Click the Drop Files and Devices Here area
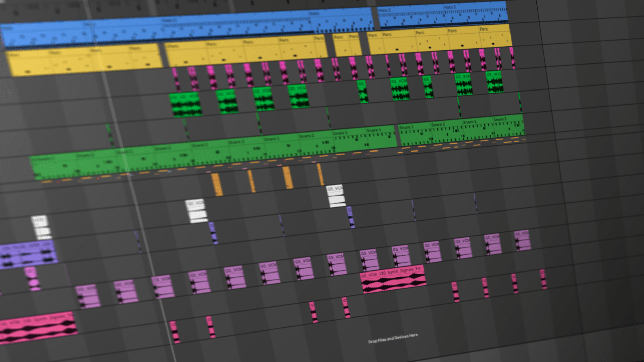This screenshot has width=644, height=362. click(393, 338)
